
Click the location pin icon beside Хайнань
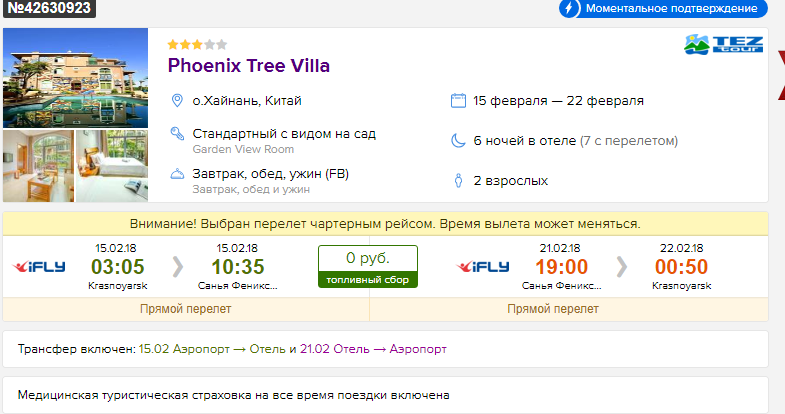click(x=177, y=101)
